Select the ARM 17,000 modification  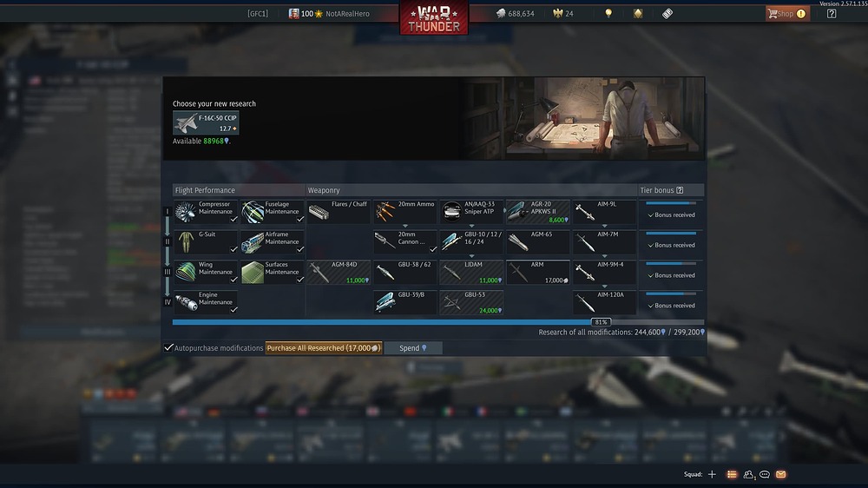[537, 273]
